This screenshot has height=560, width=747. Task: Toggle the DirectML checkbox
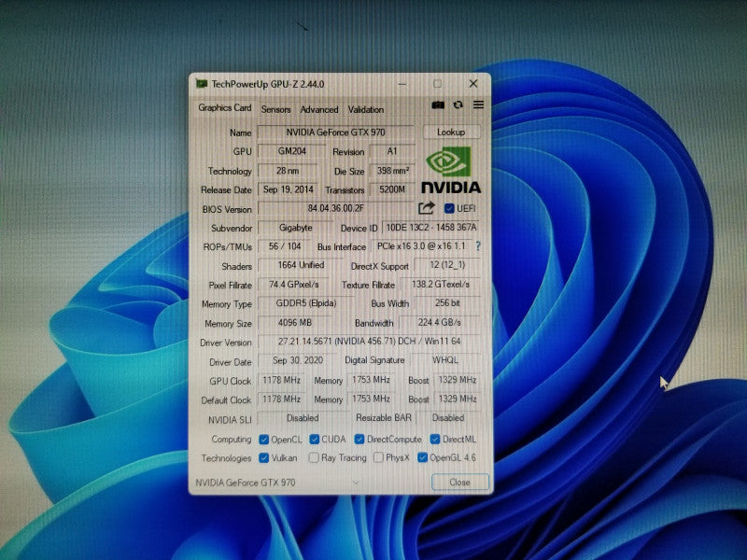434,439
